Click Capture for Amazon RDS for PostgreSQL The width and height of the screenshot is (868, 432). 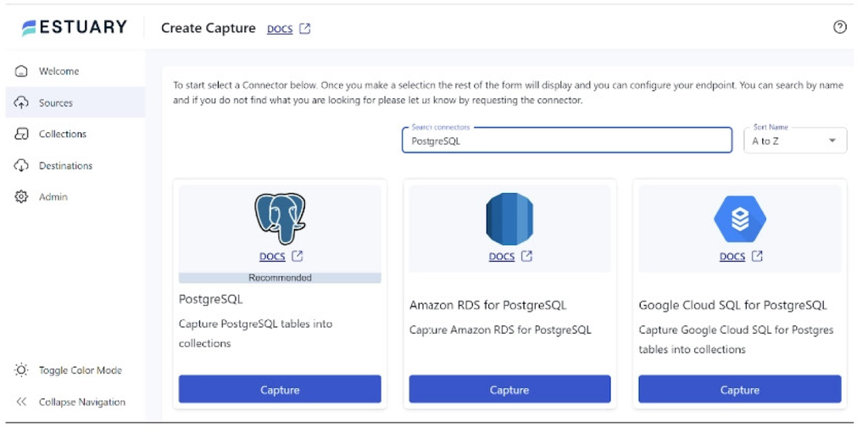(509, 390)
